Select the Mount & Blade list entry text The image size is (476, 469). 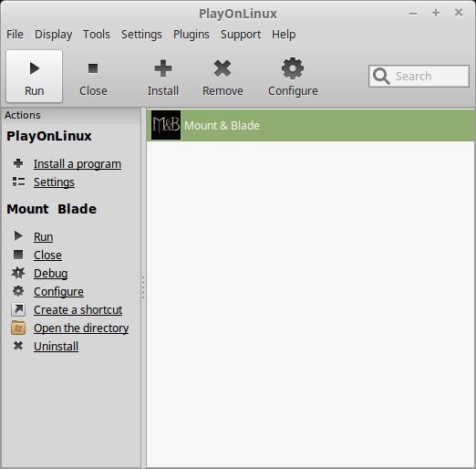tap(222, 126)
